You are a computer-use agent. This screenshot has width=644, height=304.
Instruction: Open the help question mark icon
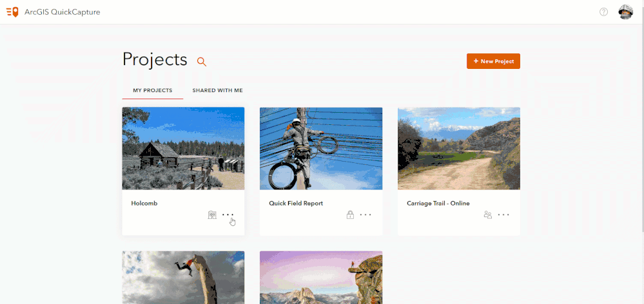(603, 12)
